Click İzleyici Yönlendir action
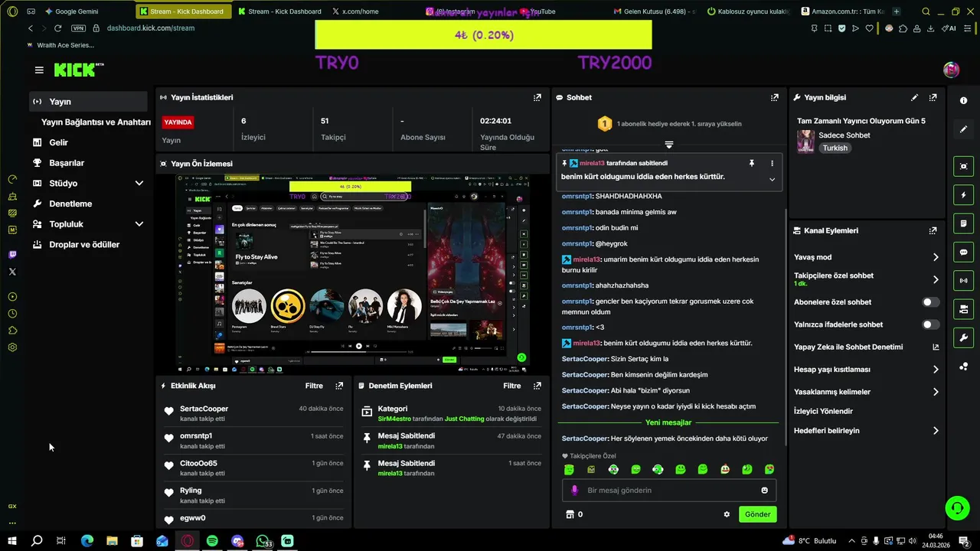The width and height of the screenshot is (980, 551). tap(823, 411)
